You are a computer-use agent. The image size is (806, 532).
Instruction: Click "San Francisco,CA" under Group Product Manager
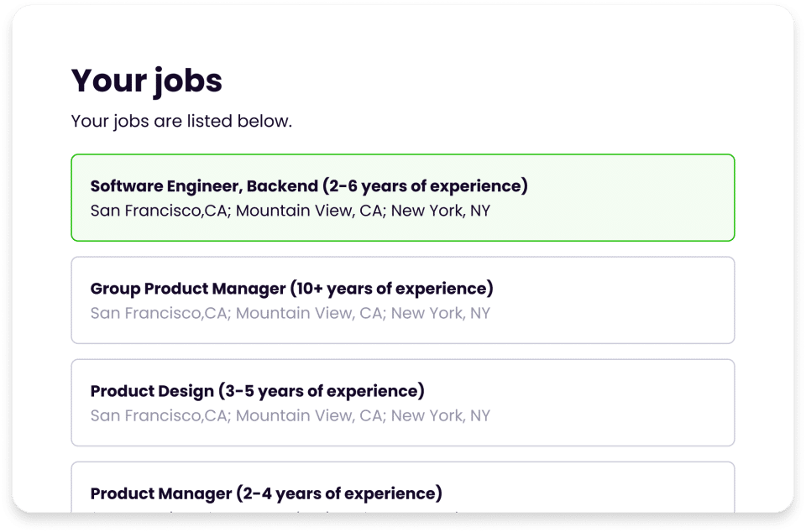click(x=159, y=314)
